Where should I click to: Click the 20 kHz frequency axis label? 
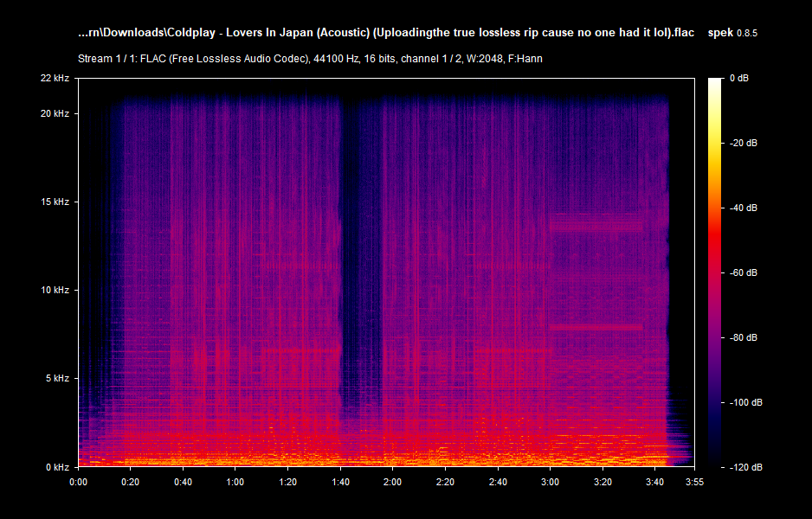(55, 113)
